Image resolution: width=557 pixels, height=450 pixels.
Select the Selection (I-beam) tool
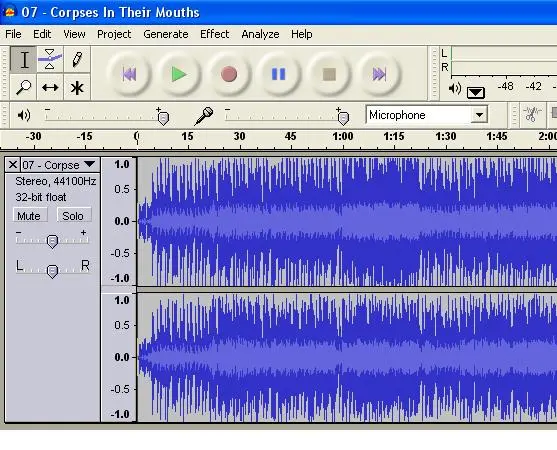click(24, 59)
